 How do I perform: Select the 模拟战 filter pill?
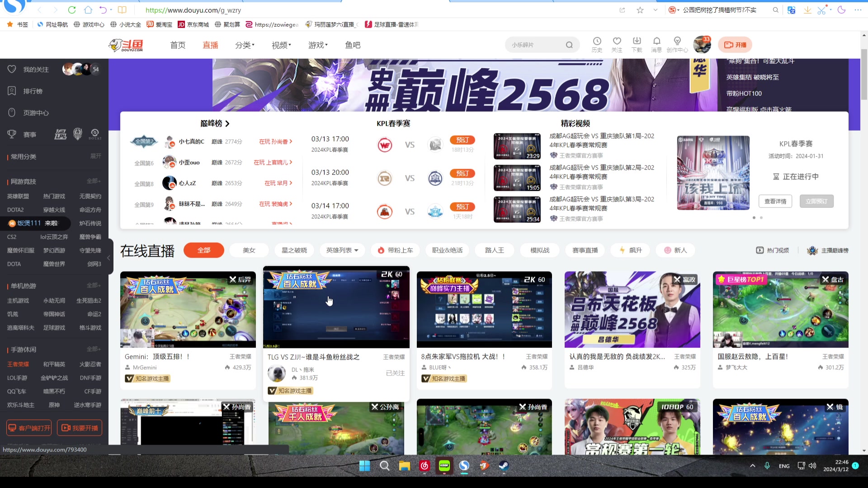[x=540, y=250]
